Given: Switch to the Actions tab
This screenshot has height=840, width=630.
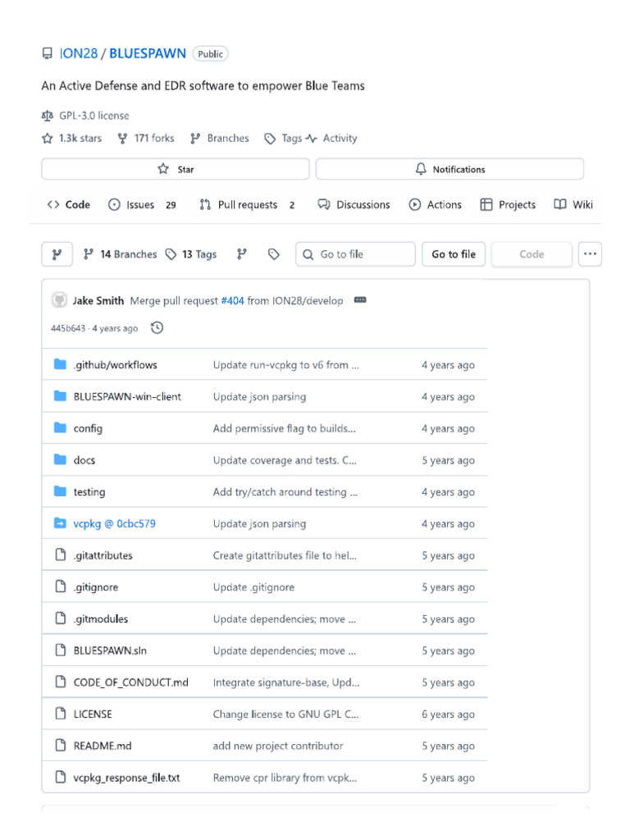Looking at the screenshot, I should (x=435, y=204).
